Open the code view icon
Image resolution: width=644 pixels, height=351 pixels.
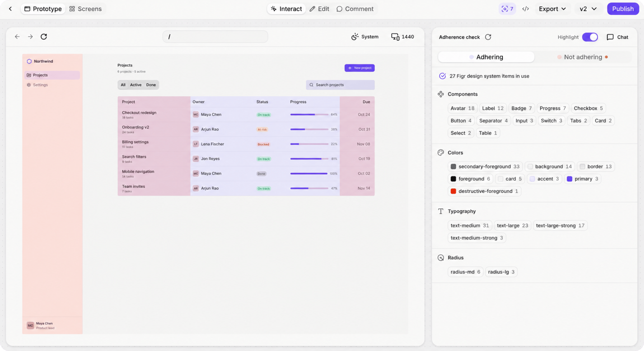(525, 9)
